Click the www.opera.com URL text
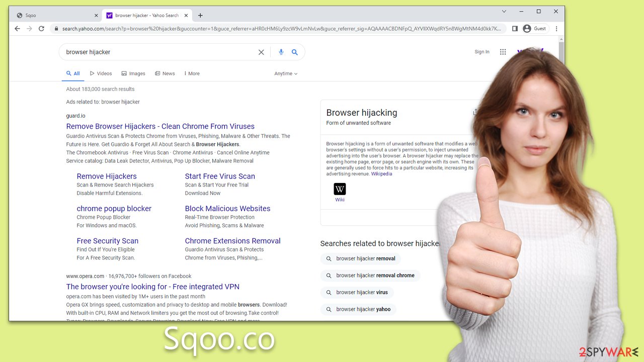The image size is (644, 362). coord(85,276)
